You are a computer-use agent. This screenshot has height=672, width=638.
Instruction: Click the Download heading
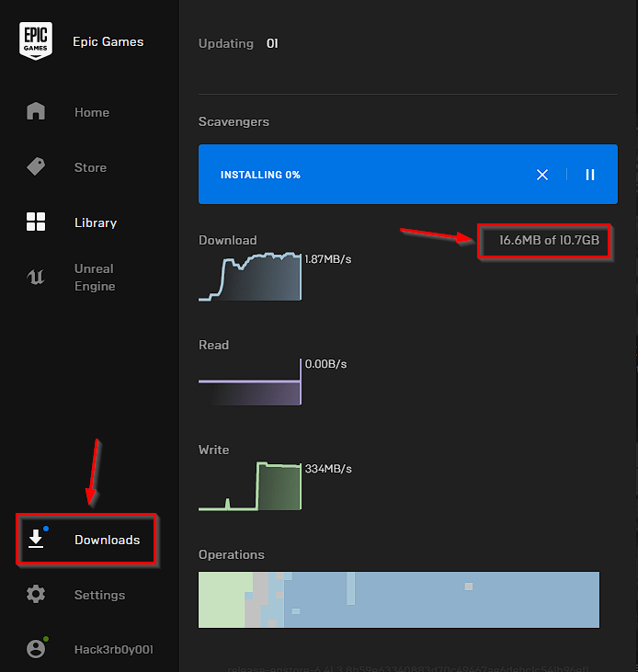227,240
